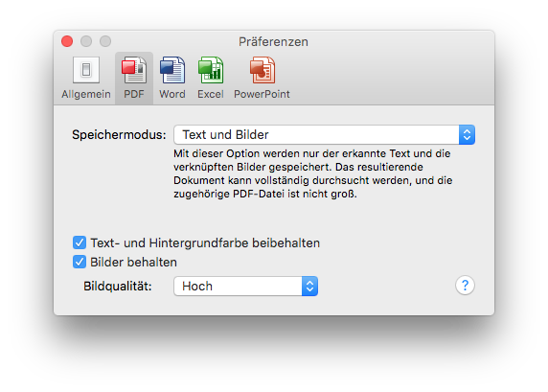Open the Speichermodus dropdown arrows
This screenshot has height=392, width=548.
(467, 134)
